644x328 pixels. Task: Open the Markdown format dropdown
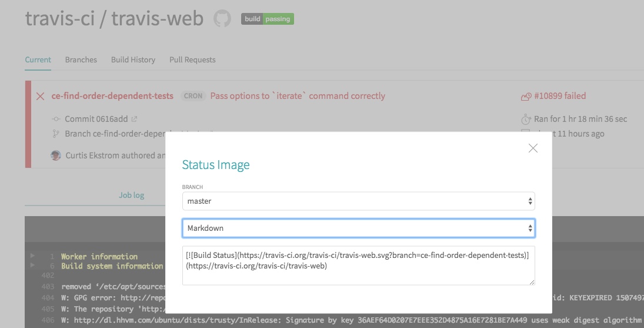[358, 228]
